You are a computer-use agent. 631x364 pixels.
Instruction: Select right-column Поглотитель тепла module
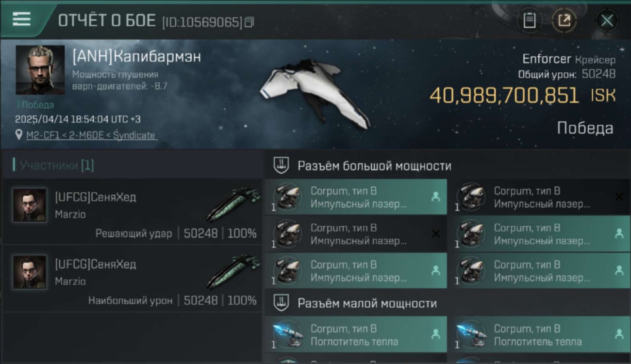[x=539, y=334]
